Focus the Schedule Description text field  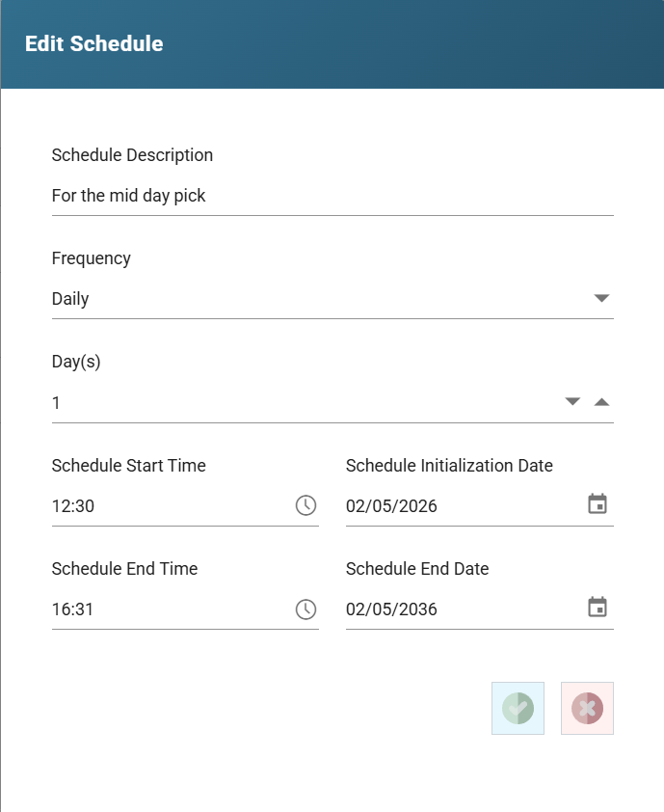coord(332,196)
